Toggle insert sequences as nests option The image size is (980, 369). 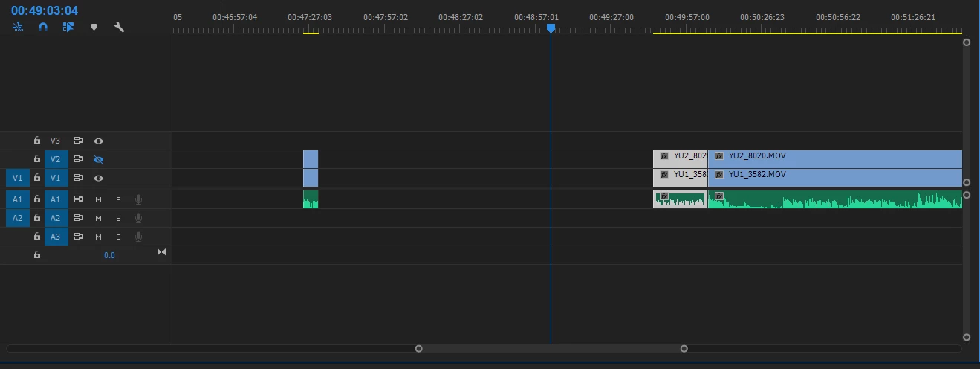click(x=19, y=27)
